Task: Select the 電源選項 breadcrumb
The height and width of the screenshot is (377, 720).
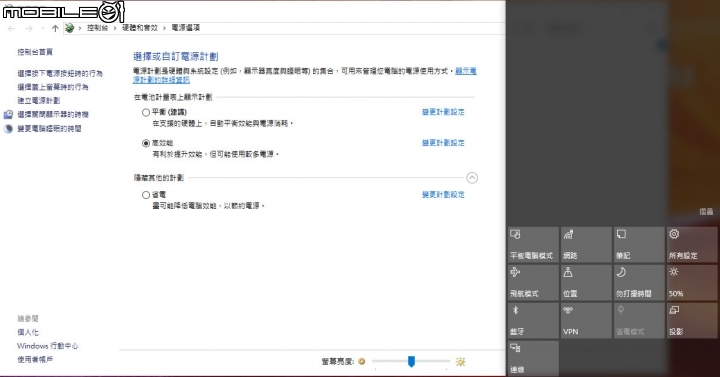Action: (186, 28)
